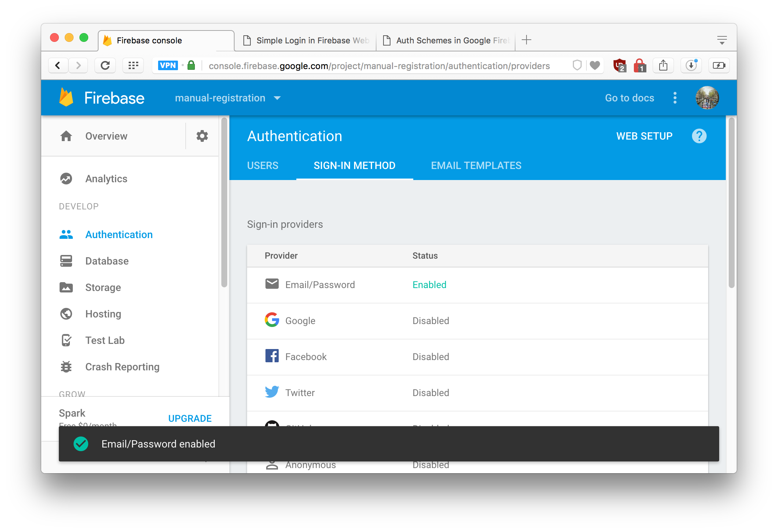Click the Email/Password envelope icon
Image resolution: width=778 pixels, height=532 pixels.
point(272,284)
